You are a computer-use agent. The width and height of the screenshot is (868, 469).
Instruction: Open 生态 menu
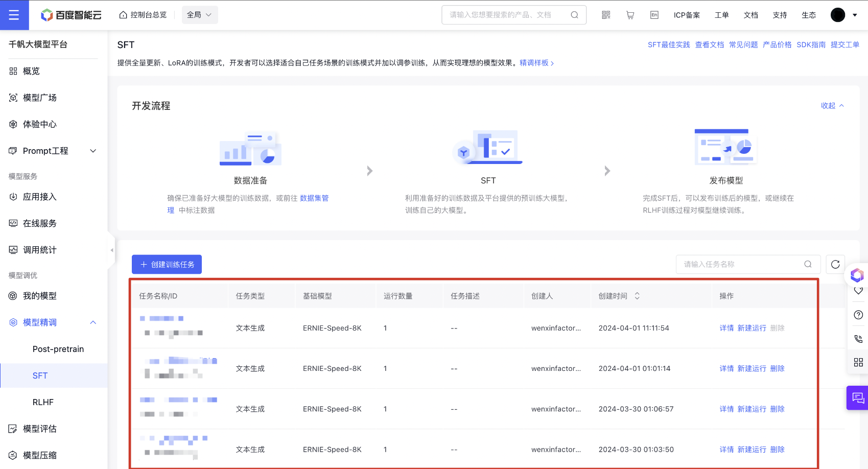point(809,15)
